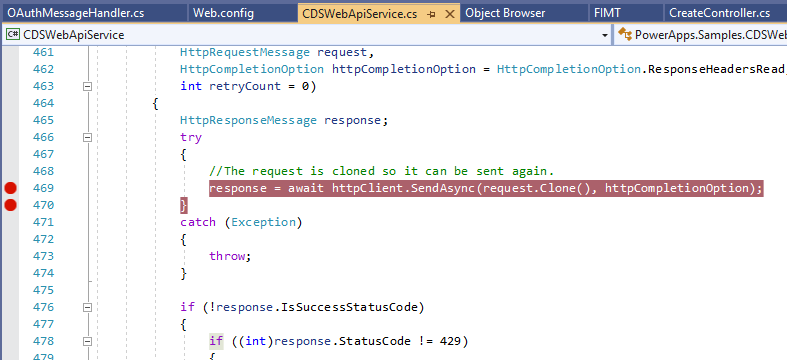787x360 pixels.
Task: Collapse the method region at line 463
Action: (87, 86)
